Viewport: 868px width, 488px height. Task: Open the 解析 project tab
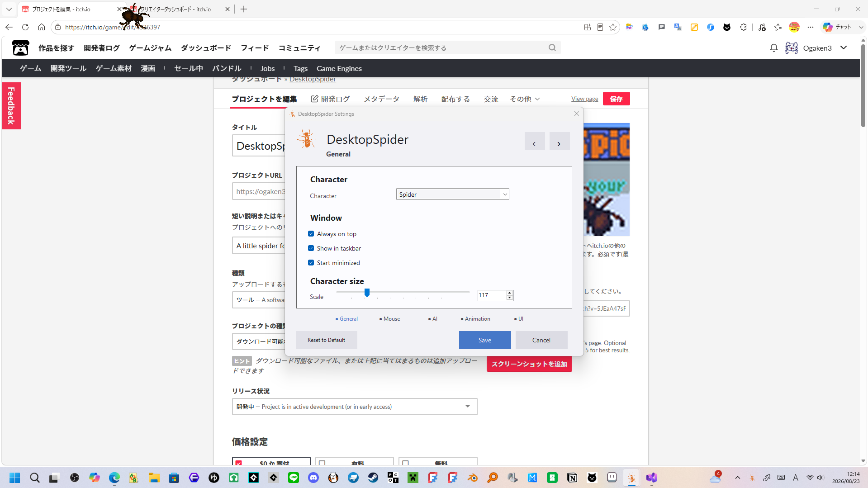click(x=420, y=99)
